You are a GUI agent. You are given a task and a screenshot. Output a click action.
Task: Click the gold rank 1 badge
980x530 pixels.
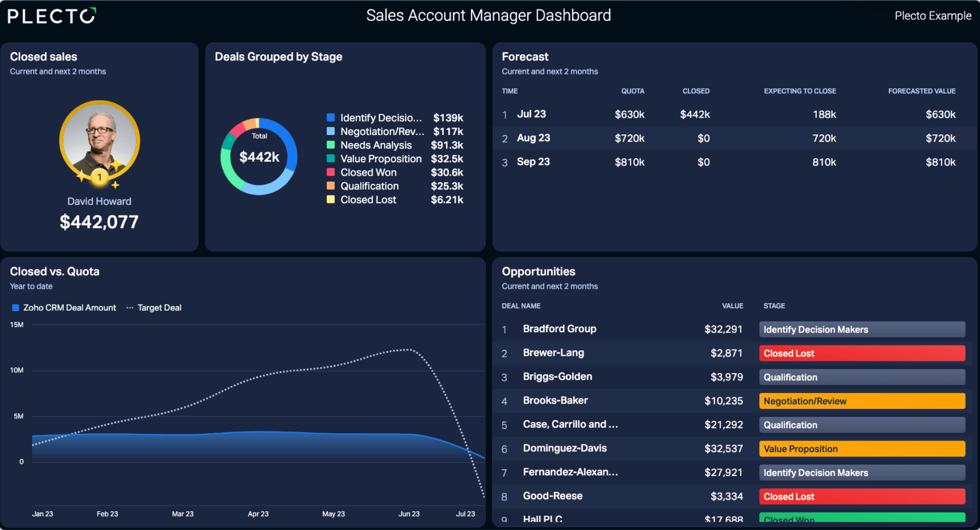100,177
